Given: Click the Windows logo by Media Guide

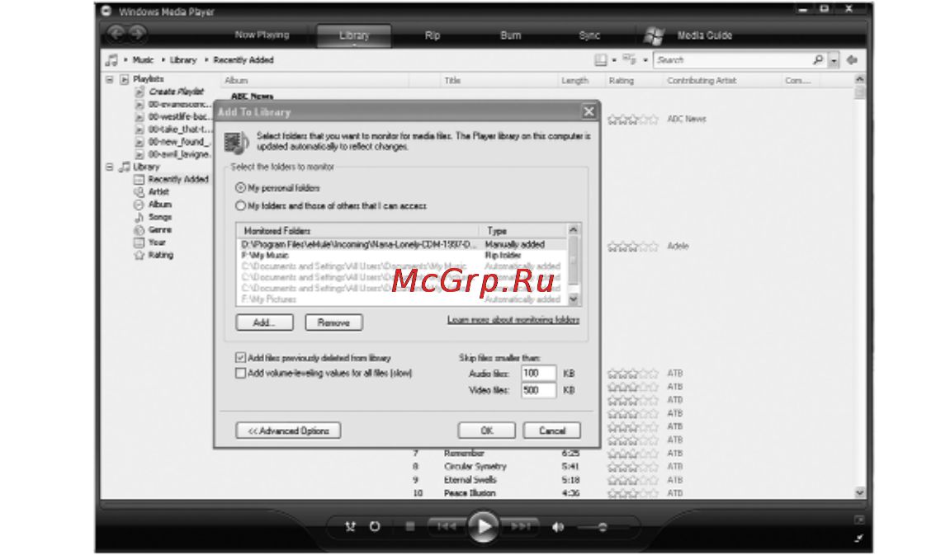Looking at the screenshot, I should click(654, 35).
